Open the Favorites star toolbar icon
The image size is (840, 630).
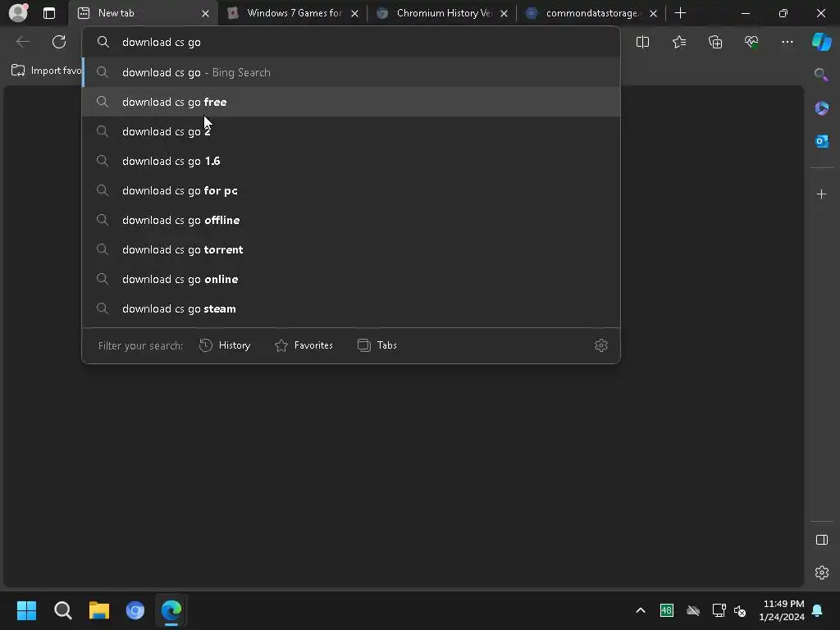click(678, 42)
